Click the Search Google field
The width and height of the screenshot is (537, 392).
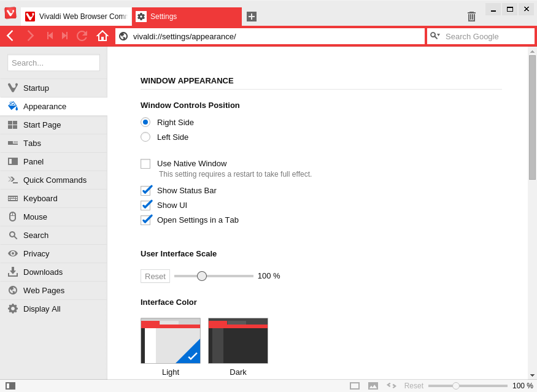(x=481, y=36)
